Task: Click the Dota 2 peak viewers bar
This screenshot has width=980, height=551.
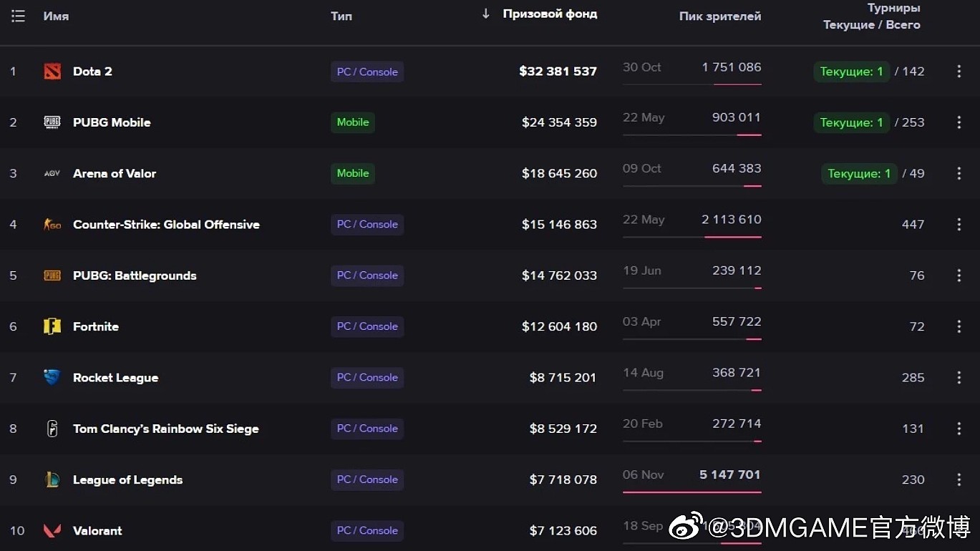Action: (x=692, y=84)
